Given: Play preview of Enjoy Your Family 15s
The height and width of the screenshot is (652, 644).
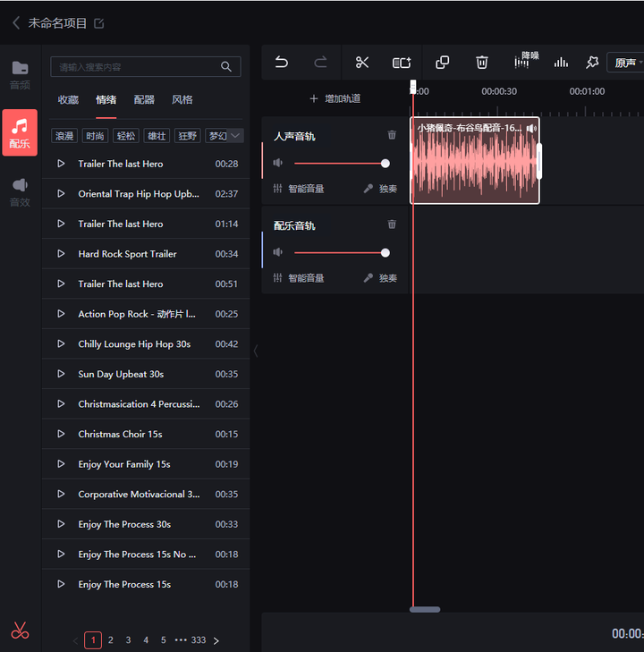Looking at the screenshot, I should 61,463.
